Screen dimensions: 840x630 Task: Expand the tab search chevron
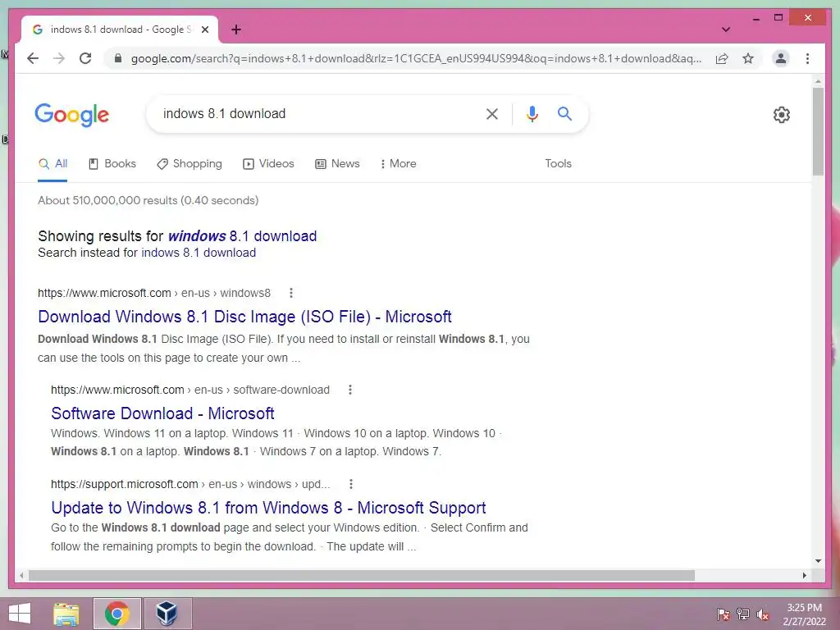pyautogui.click(x=726, y=30)
